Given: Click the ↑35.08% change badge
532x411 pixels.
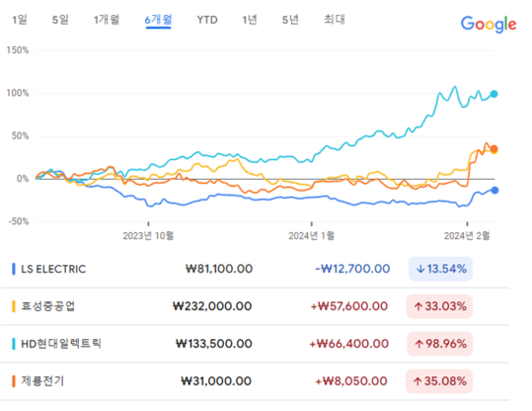Looking at the screenshot, I should [x=439, y=381].
